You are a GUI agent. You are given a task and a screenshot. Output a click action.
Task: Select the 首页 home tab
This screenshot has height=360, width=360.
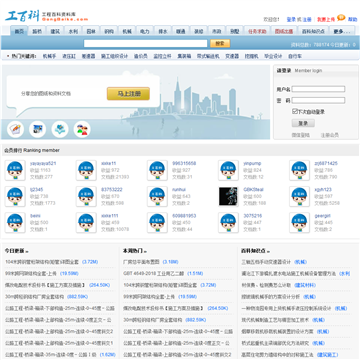click(x=19, y=31)
